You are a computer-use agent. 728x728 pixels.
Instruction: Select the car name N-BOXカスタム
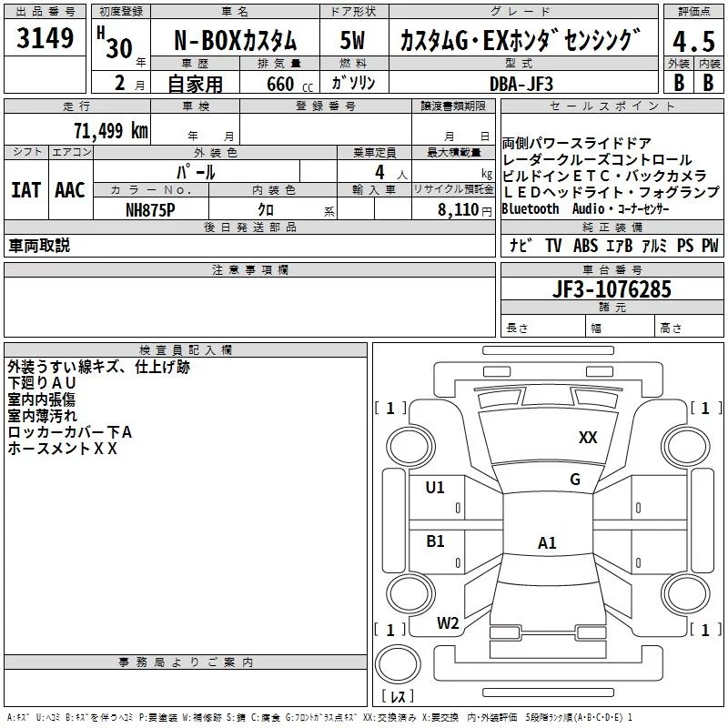235,40
